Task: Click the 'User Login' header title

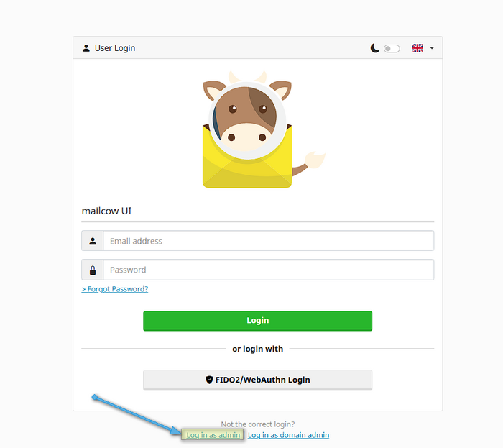Action: (x=115, y=48)
